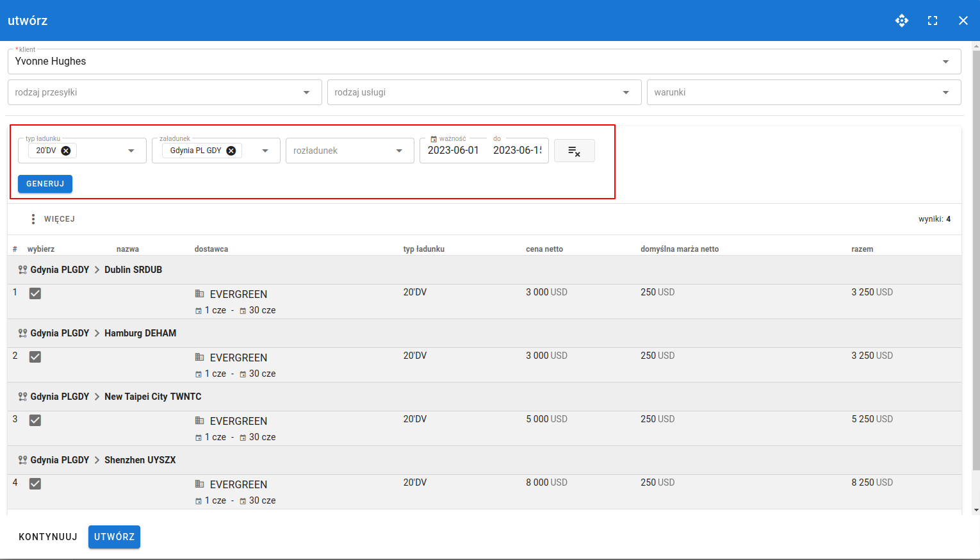Click the supplier building icon in row 3
Viewport: 980px width, 560px height.
(x=200, y=420)
